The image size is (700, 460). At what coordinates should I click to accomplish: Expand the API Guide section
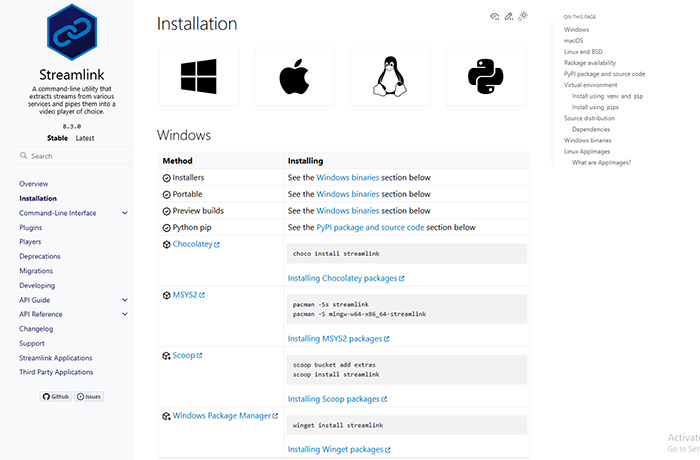click(x=125, y=300)
